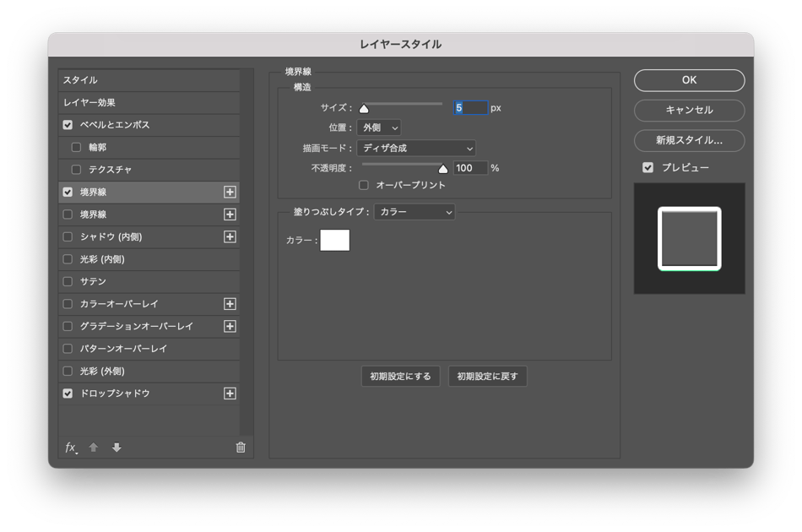Disable the ベベルとエンボス checkbox
Image resolution: width=802 pixels, height=532 pixels.
pos(68,125)
